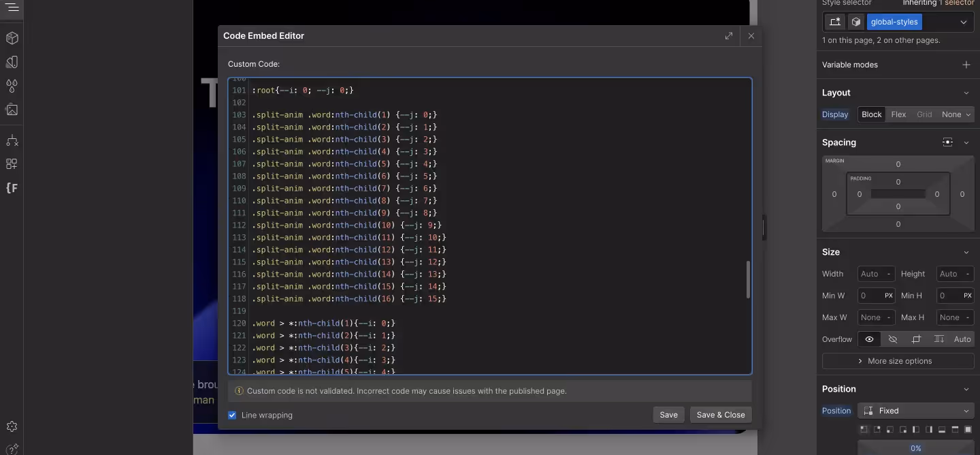This screenshot has width=980, height=455.
Task: Switch display to Flex
Action: click(898, 114)
